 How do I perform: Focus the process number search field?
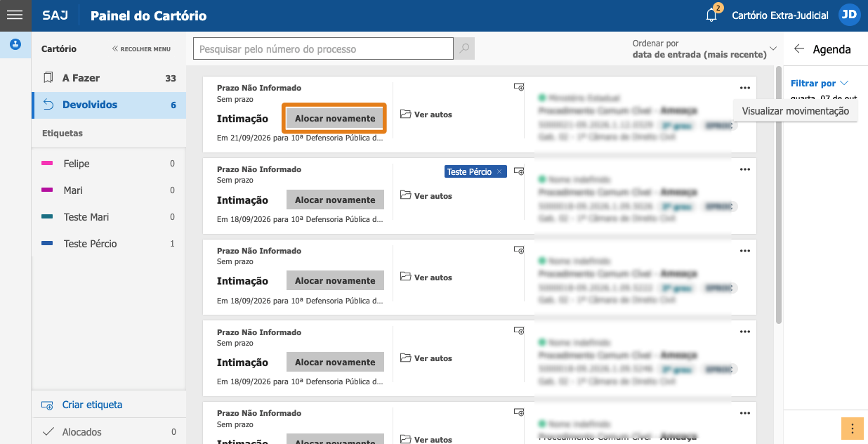(x=323, y=48)
